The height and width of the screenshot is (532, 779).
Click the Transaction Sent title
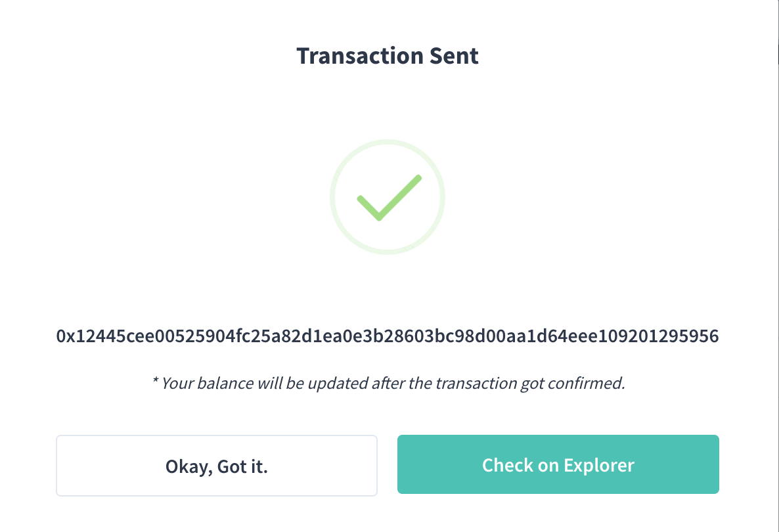388,56
